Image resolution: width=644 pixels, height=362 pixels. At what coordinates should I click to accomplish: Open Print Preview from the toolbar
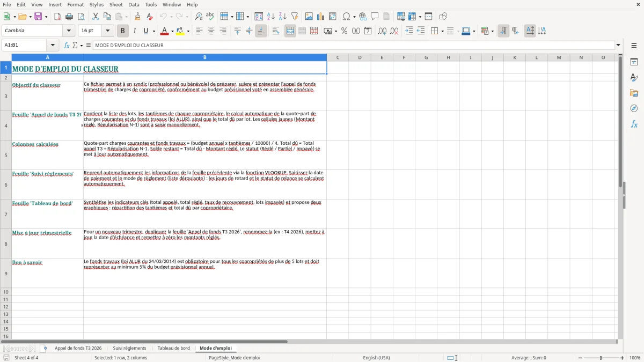coord(81,17)
